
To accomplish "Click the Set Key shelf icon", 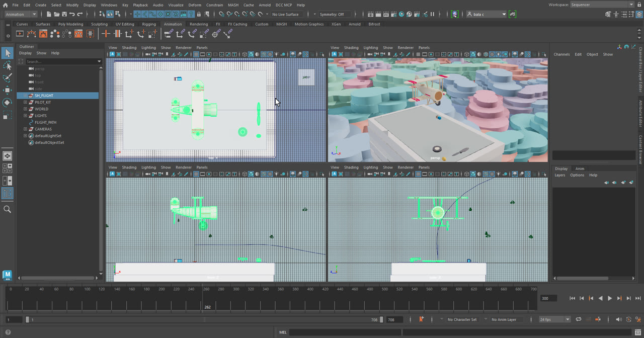I will point(106,34).
